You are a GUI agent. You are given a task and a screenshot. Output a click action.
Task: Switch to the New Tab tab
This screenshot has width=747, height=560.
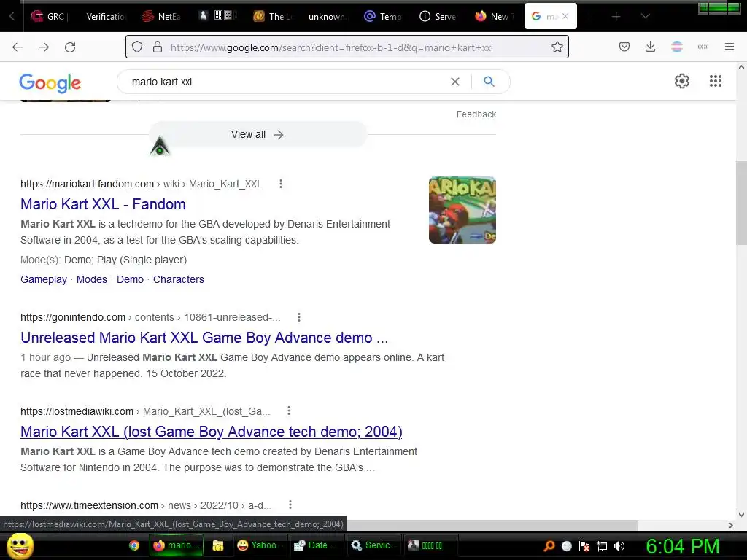pos(495,16)
